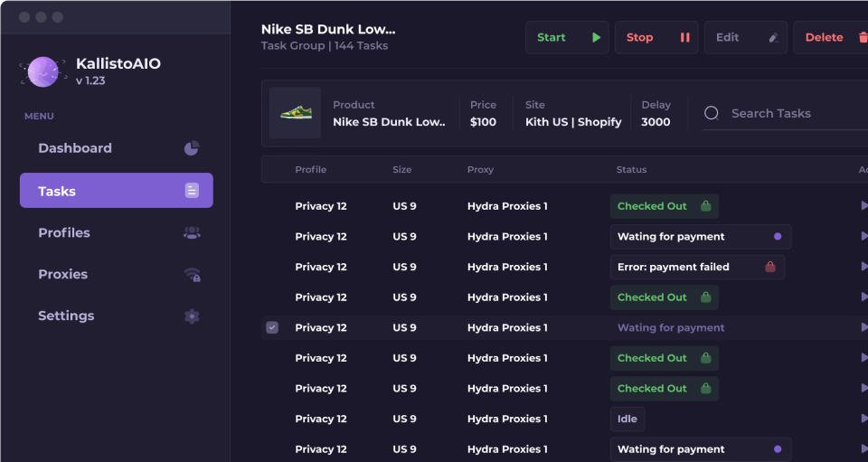This screenshot has width=868, height=462.
Task: Click the magnifier icon beside Search Tasks
Action: pos(712,113)
